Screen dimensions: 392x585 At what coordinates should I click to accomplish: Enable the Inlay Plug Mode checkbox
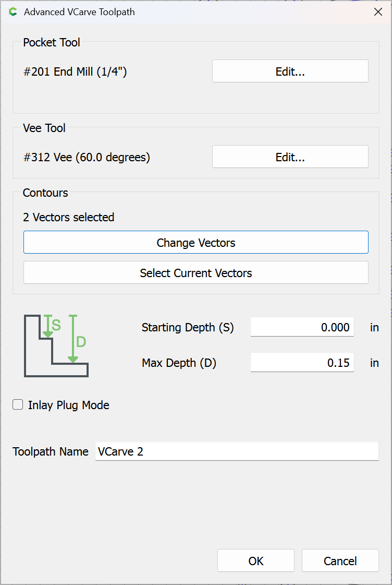18,405
